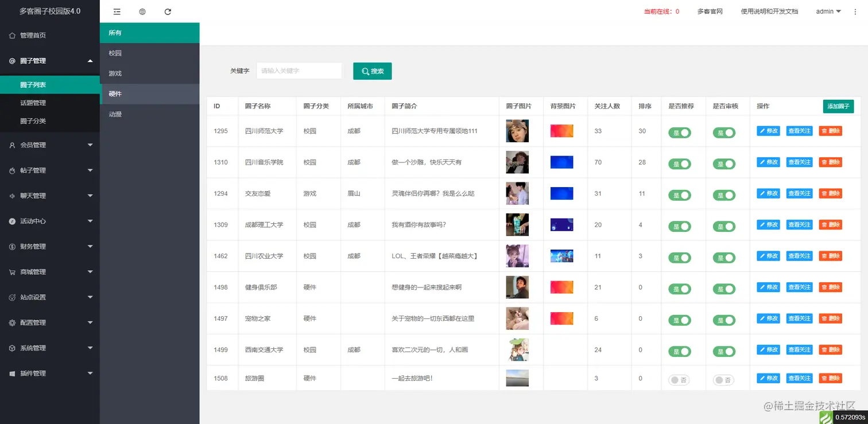Open the globe website icon in the header

click(x=142, y=11)
